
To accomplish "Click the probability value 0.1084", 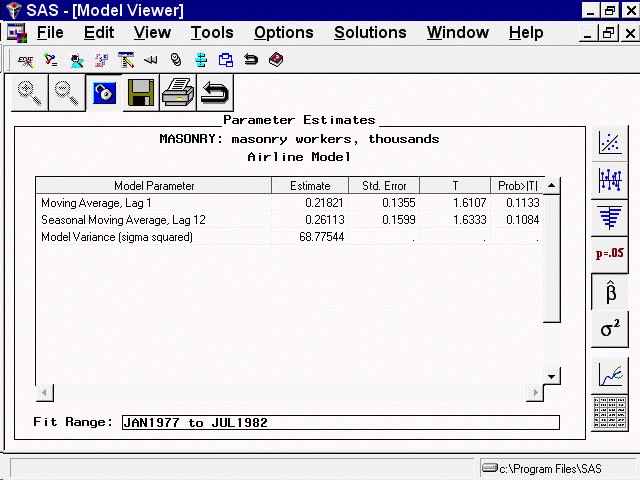I will 522,220.
